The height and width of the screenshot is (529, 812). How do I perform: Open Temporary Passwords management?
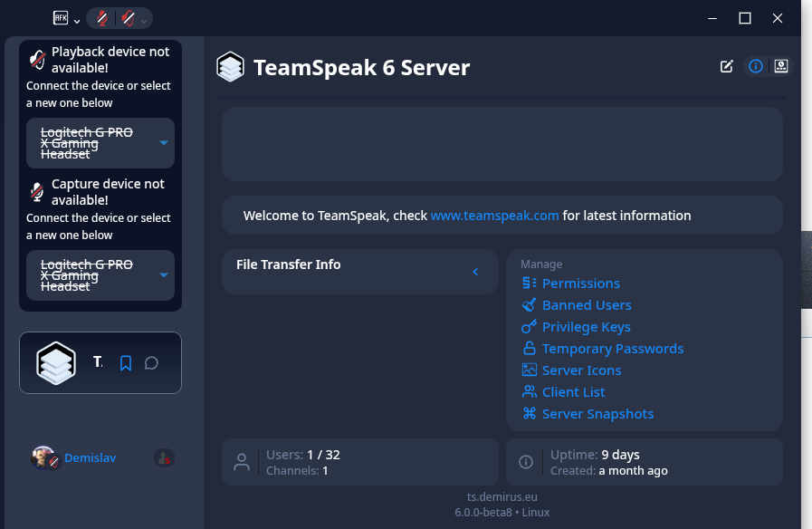[613, 349]
